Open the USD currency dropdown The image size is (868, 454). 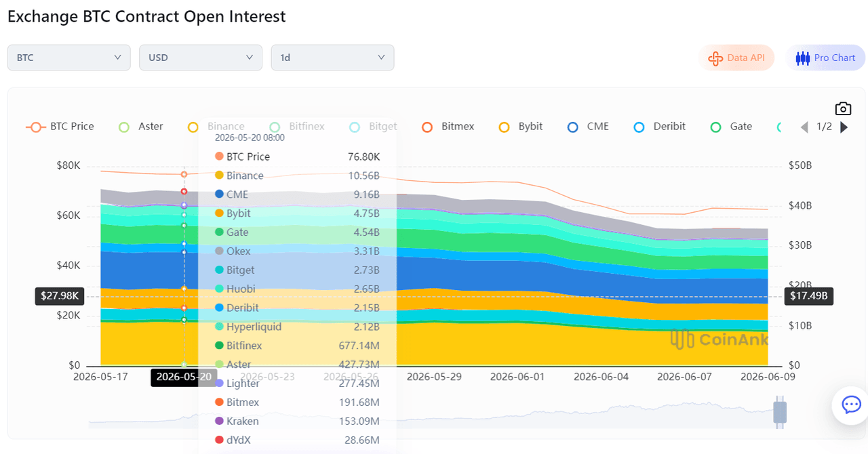pos(201,58)
